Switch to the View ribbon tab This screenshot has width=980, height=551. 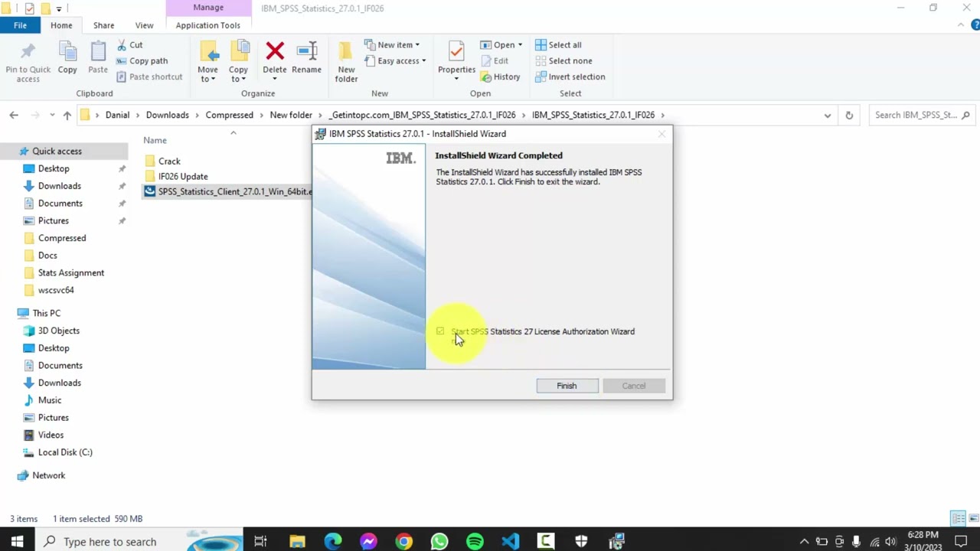pyautogui.click(x=144, y=25)
